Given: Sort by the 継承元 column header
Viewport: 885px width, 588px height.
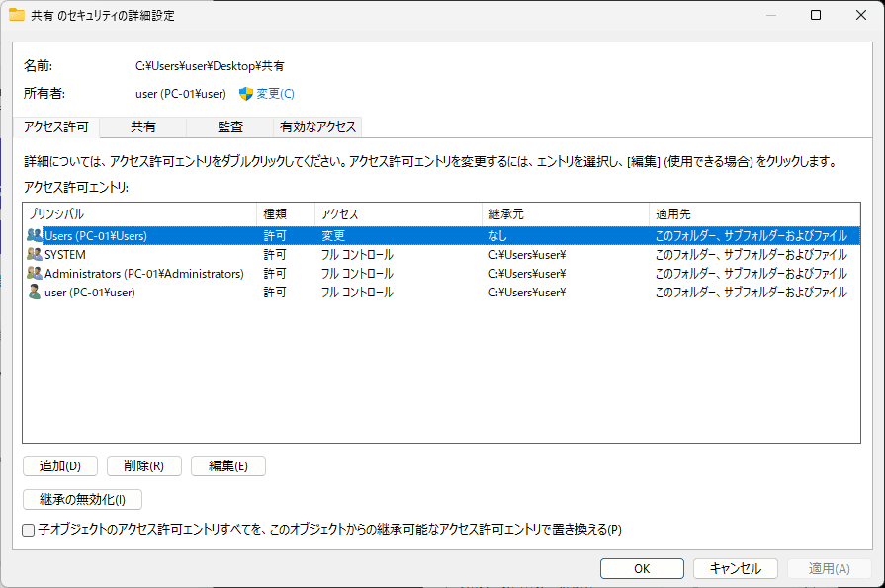Looking at the screenshot, I should point(565,213).
